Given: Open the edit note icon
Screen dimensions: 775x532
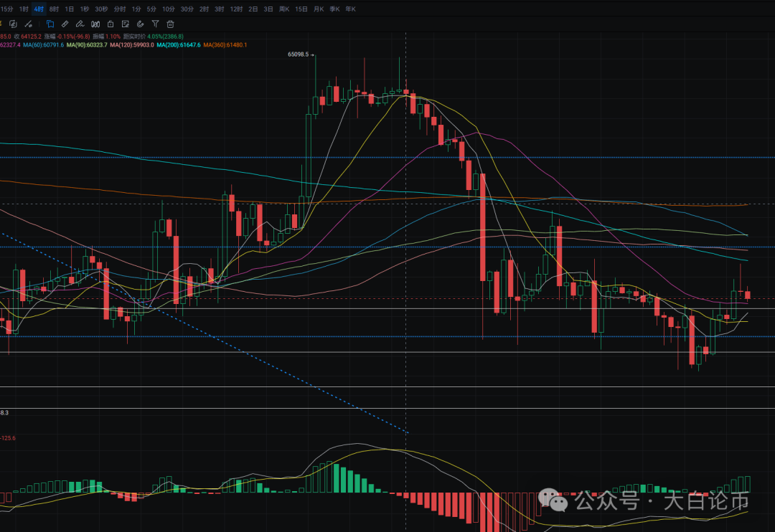Looking at the screenshot, I should click(x=126, y=24).
